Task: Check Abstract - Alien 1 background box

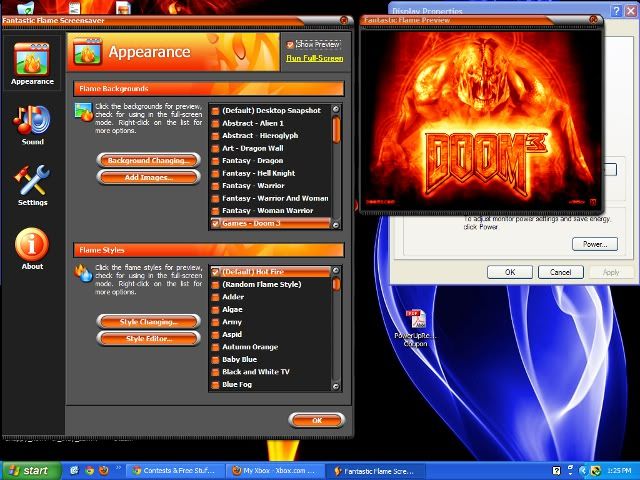Action: [x=215, y=124]
